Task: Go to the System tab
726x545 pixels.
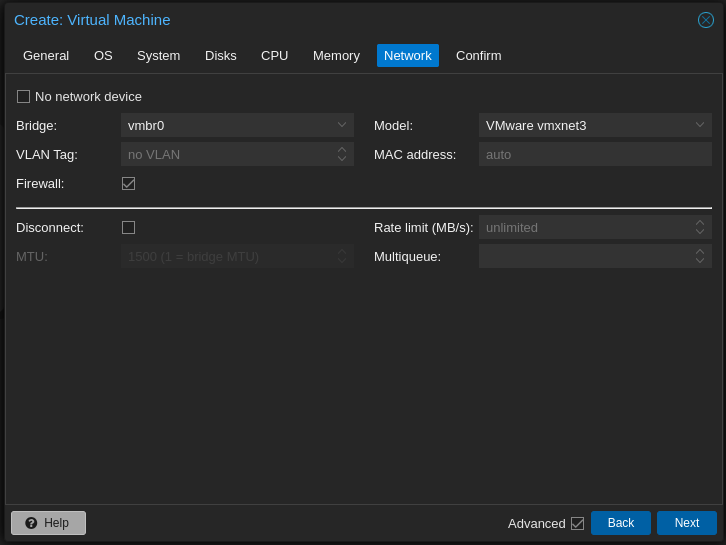Action: coord(158,56)
